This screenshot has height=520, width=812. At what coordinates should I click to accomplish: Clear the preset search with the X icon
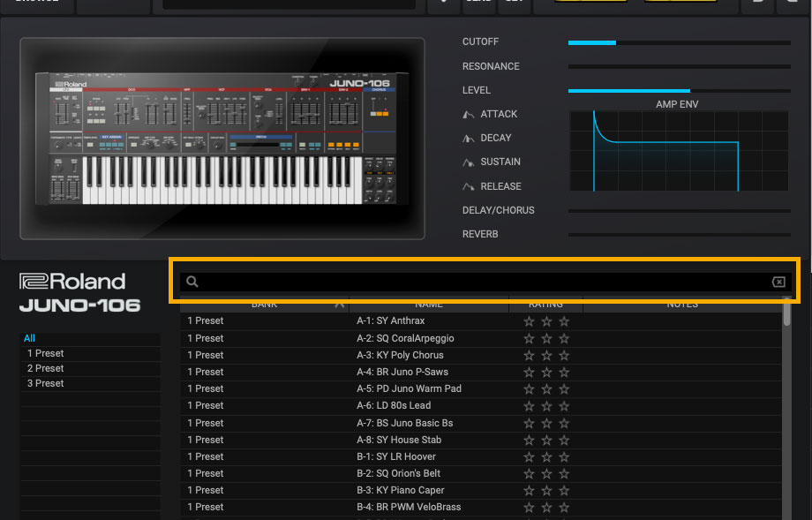coord(778,282)
